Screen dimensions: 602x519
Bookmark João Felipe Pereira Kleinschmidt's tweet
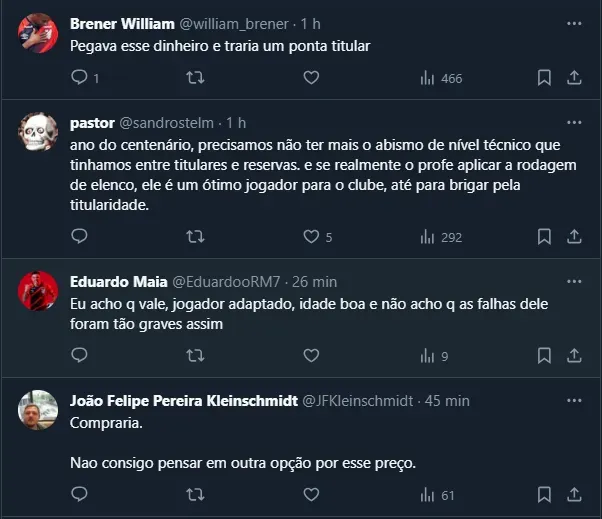(544, 494)
